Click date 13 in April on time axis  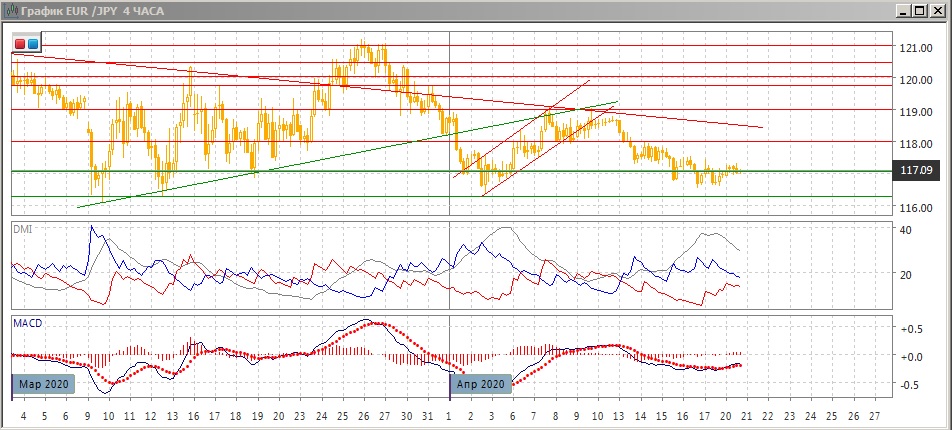(x=618, y=415)
